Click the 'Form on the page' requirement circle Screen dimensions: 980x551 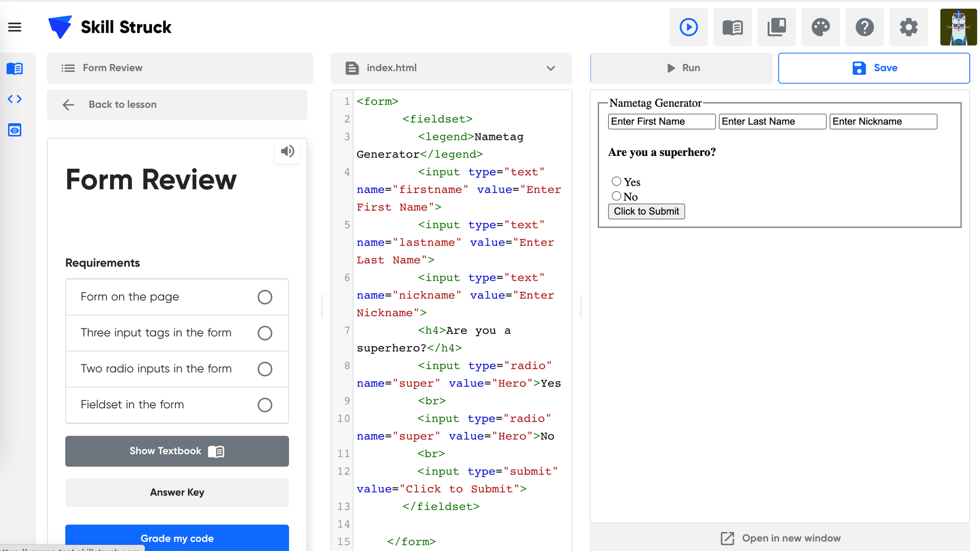click(x=265, y=297)
